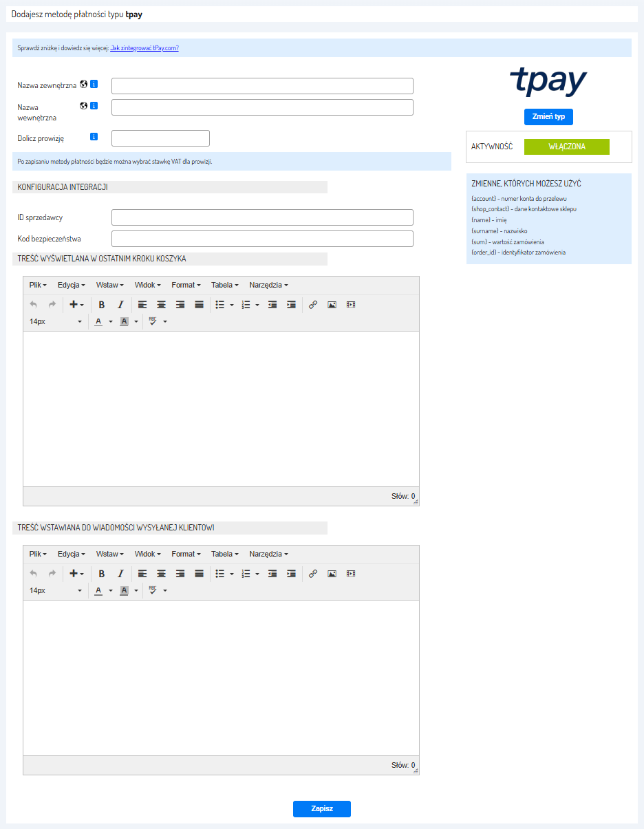Screen dimensions: 644x829
Task: Expand spellcheck options in the cart step editor
Action: point(165,322)
